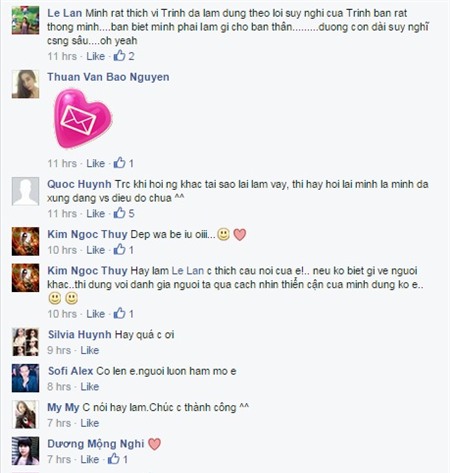Open the pink heart envelope sticker
The width and height of the screenshot is (450, 473).
(83, 119)
